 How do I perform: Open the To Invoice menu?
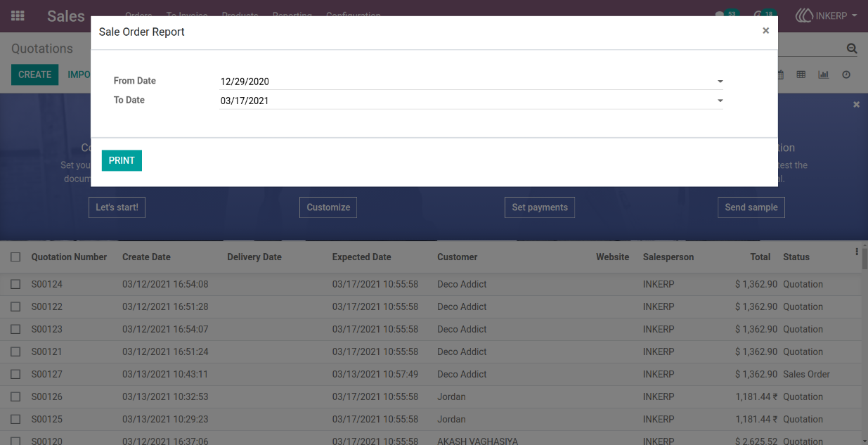coord(187,14)
